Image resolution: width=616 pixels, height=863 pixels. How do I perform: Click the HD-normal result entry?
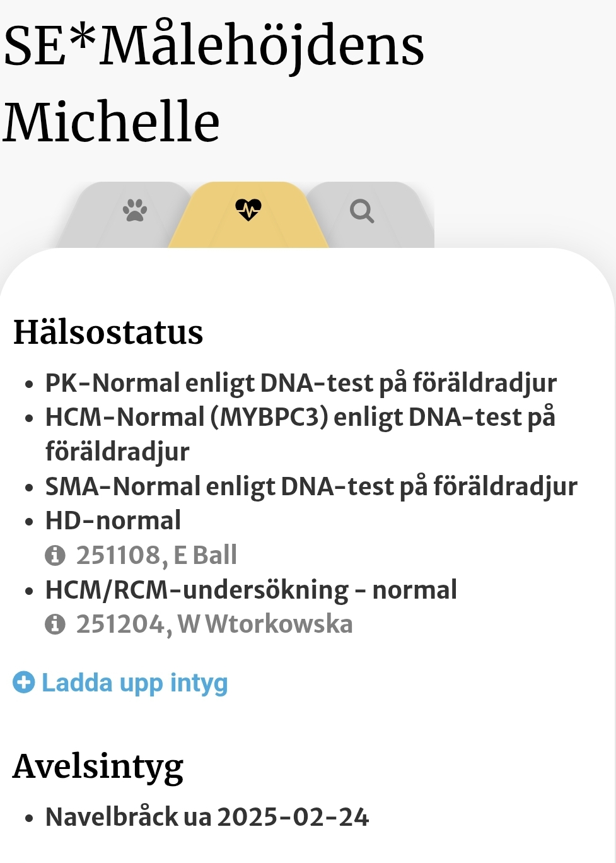113,521
